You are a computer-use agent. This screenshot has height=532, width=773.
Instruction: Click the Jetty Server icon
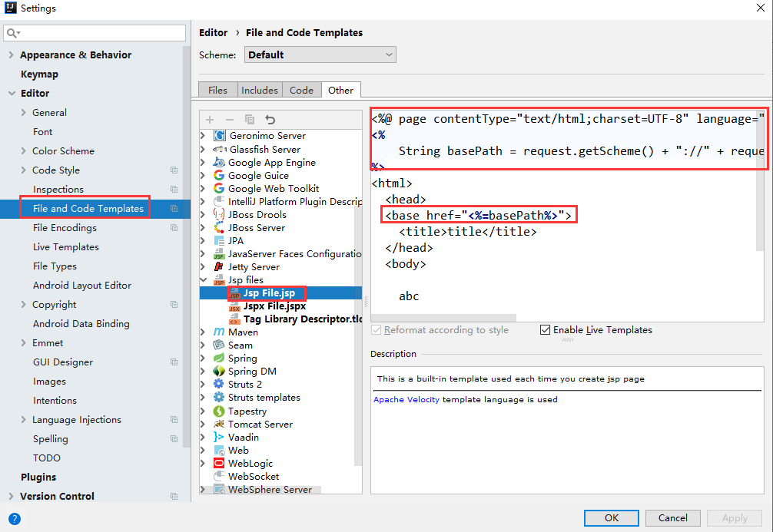point(219,267)
